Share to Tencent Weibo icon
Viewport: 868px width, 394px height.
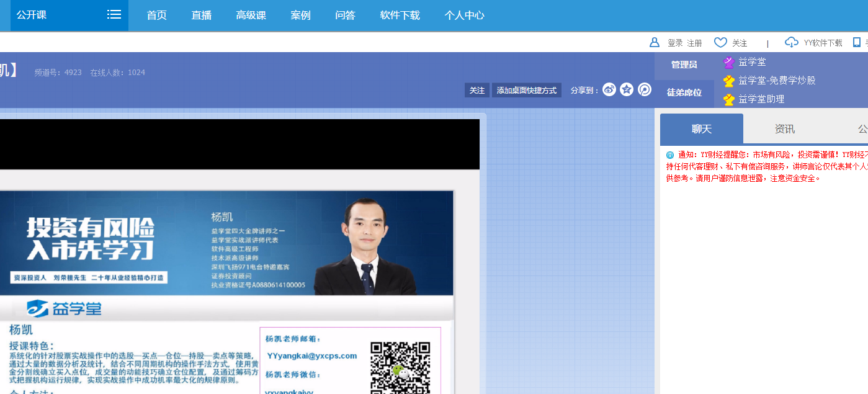pyautogui.click(x=645, y=90)
